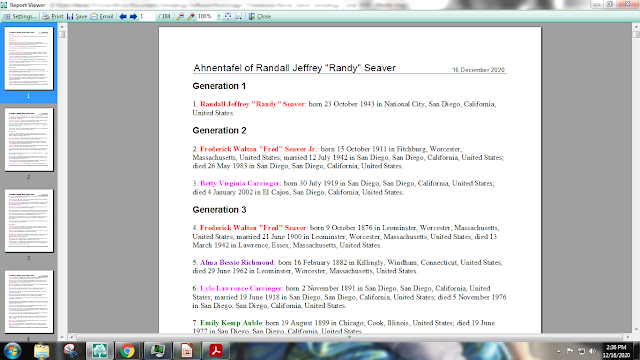Click Lyle Lawrence Carringer name

(x=241, y=288)
